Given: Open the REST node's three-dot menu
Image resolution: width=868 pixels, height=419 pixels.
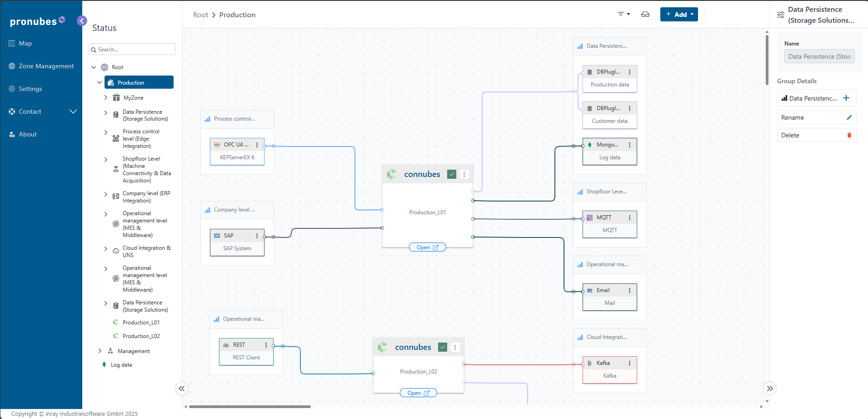Looking at the screenshot, I should click(x=266, y=345).
